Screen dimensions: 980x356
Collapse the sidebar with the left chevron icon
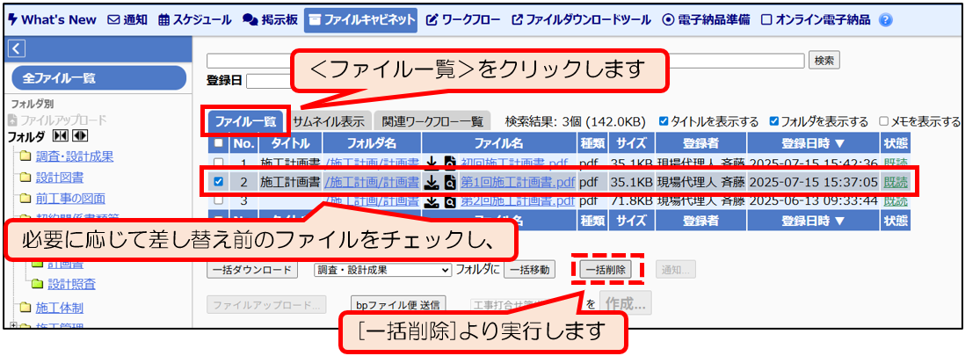[15, 49]
